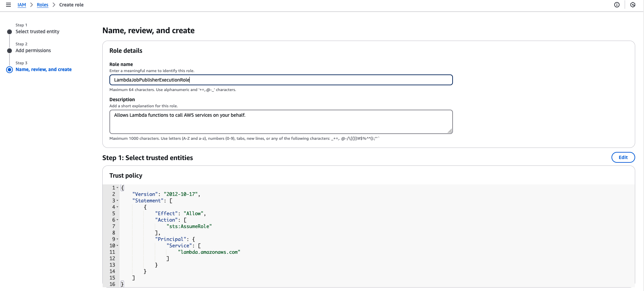
Task: Click the Role details heading
Action: tap(126, 51)
